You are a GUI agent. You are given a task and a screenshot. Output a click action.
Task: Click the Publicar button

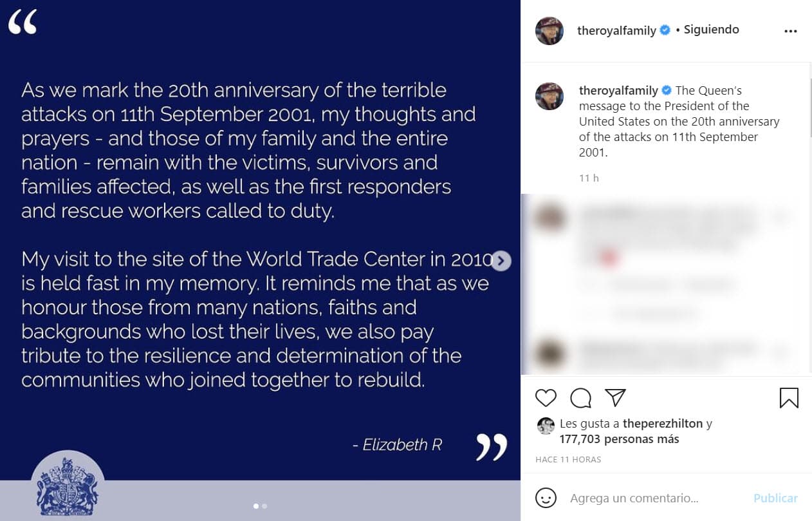[x=775, y=498]
